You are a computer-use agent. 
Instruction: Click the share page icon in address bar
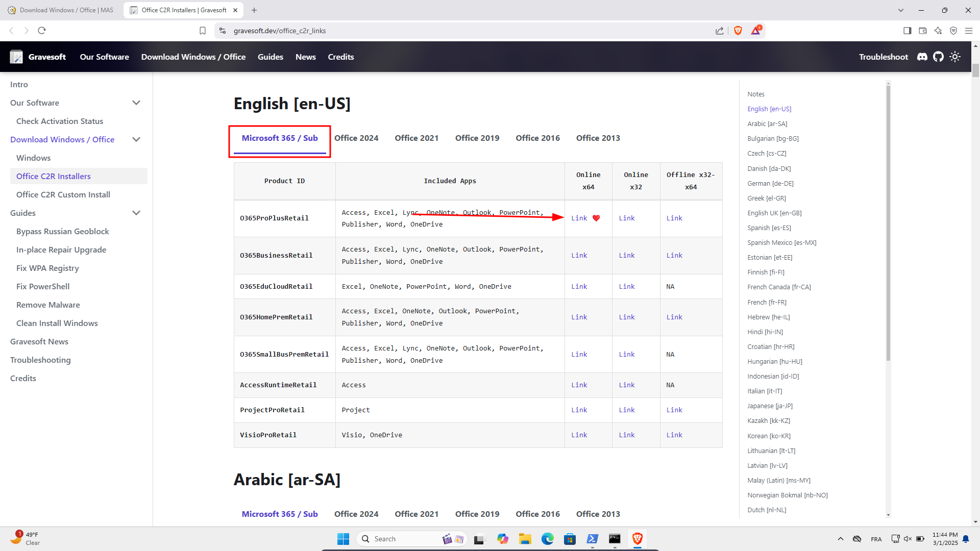(x=720, y=31)
